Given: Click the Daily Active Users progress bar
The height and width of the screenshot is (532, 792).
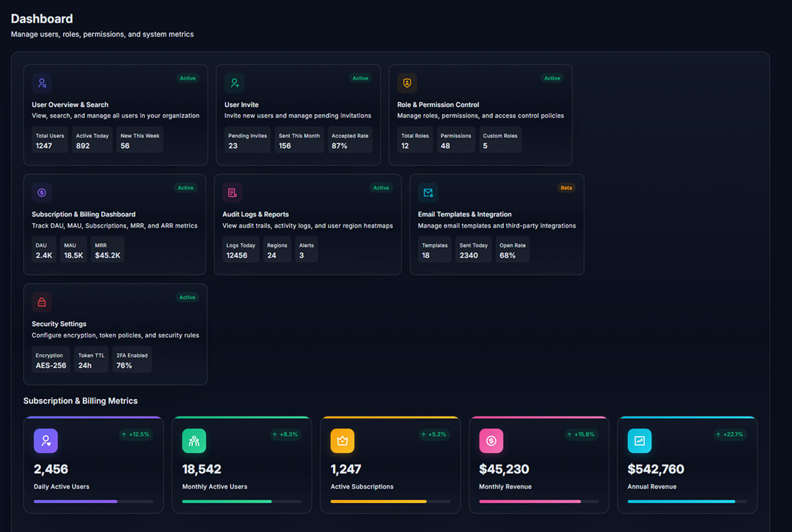Looking at the screenshot, I should (x=93, y=501).
